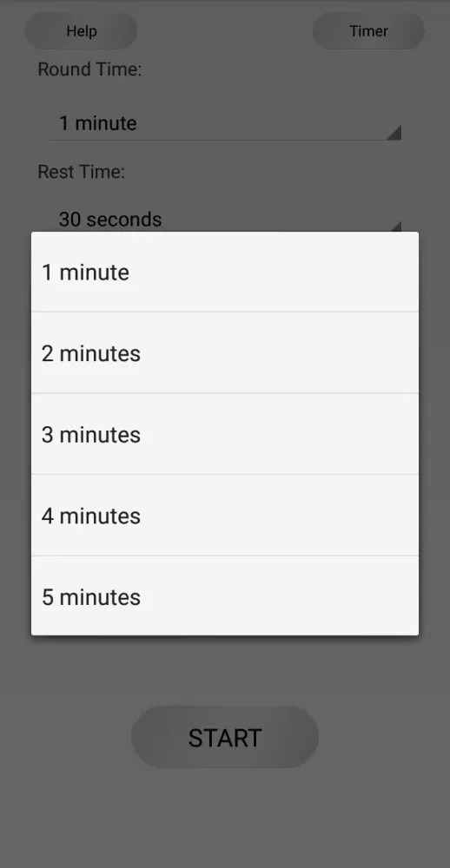Tap the "30 seconds" value text

coord(110,220)
